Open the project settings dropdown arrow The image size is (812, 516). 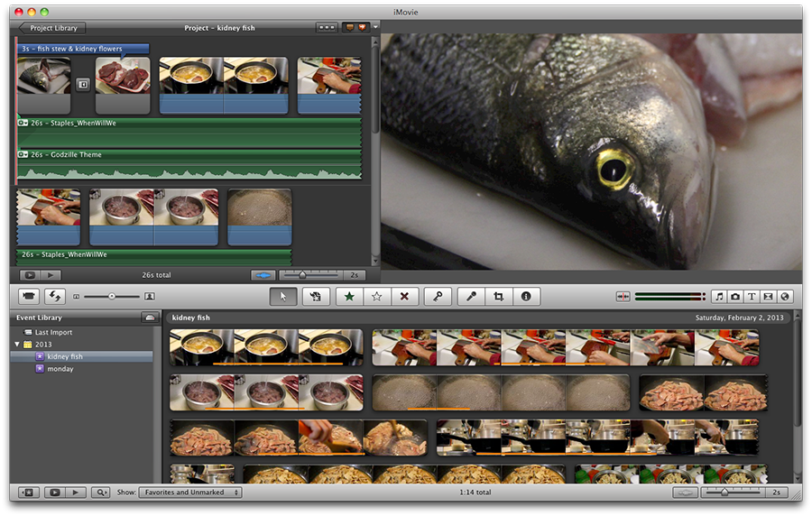click(x=374, y=28)
